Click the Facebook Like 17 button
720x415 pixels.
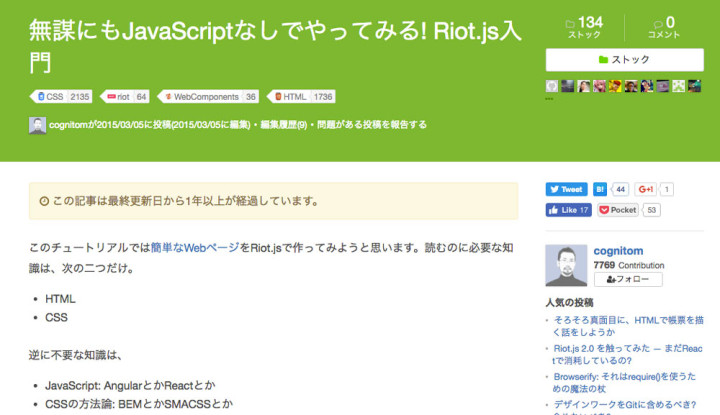[568, 210]
